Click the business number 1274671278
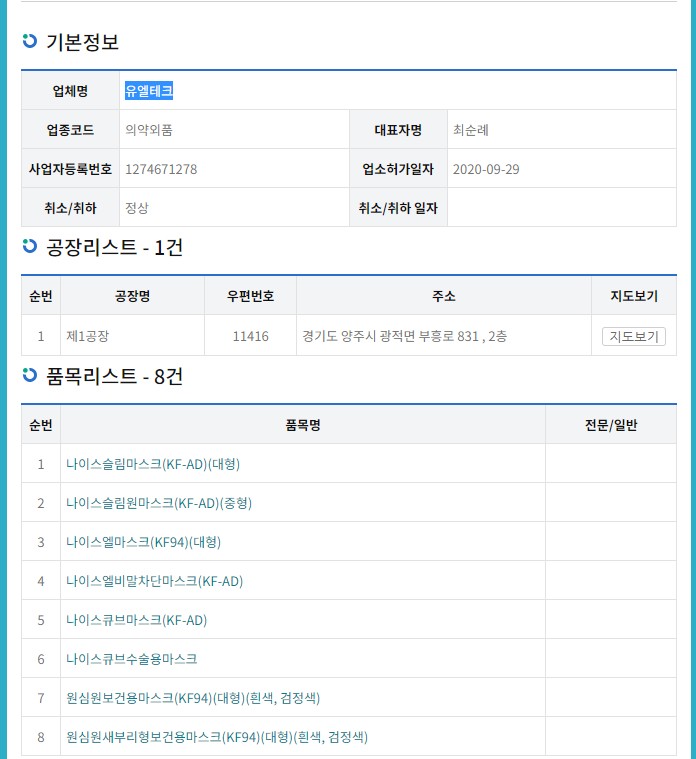 click(161, 169)
